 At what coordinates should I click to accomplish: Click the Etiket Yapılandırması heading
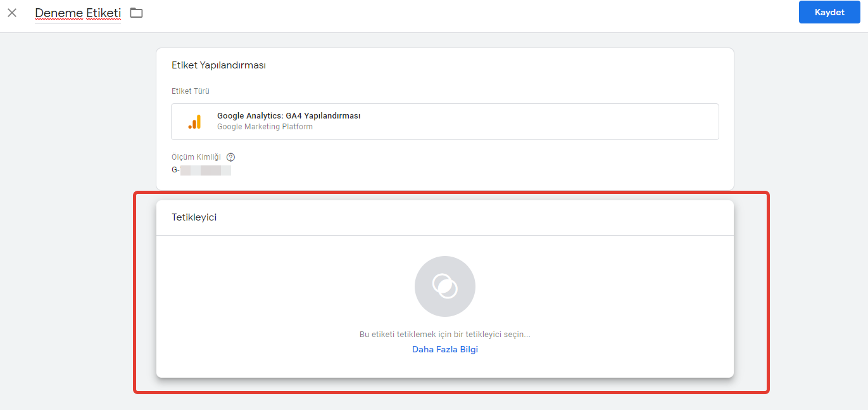click(218, 65)
